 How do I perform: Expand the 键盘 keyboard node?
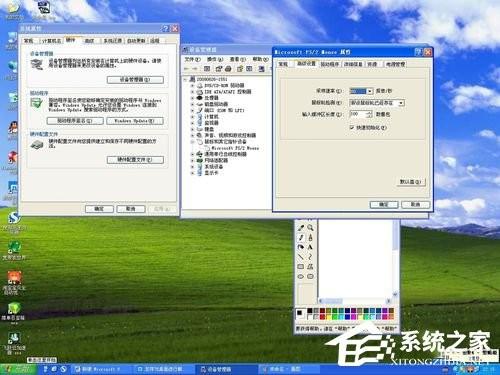click(192, 129)
